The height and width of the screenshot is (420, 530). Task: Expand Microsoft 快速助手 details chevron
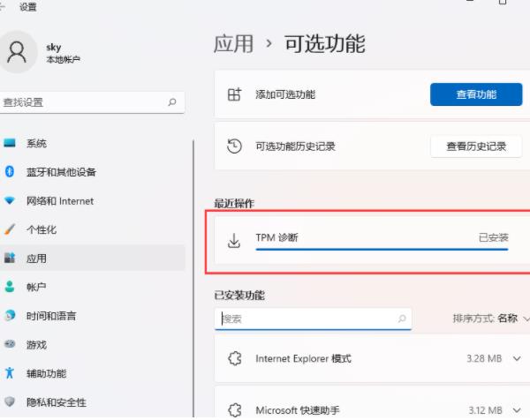(517, 410)
